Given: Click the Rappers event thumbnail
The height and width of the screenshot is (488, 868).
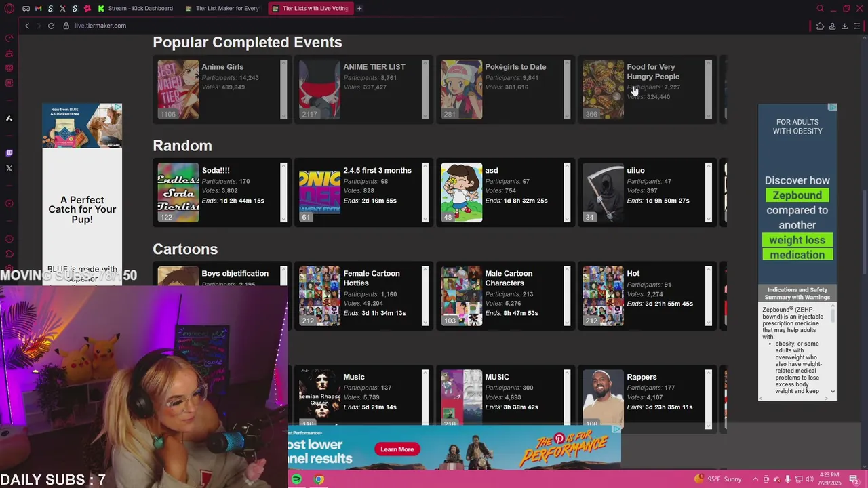Looking at the screenshot, I should tap(603, 397).
